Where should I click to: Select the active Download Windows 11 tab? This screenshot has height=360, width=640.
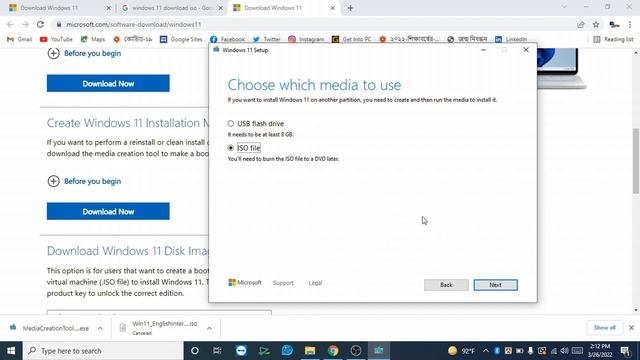[x=282, y=8]
